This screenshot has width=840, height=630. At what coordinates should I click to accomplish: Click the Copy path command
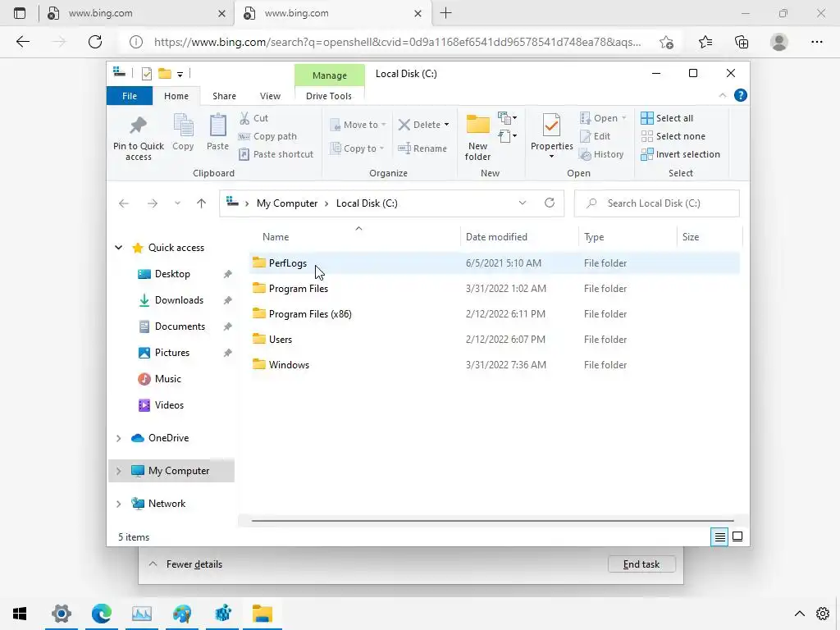267,136
